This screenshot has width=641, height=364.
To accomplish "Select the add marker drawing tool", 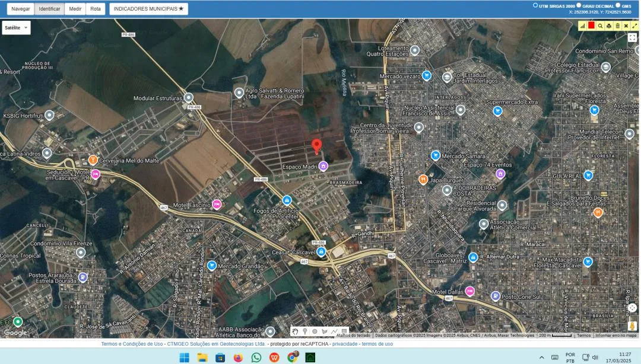I will point(305,331).
